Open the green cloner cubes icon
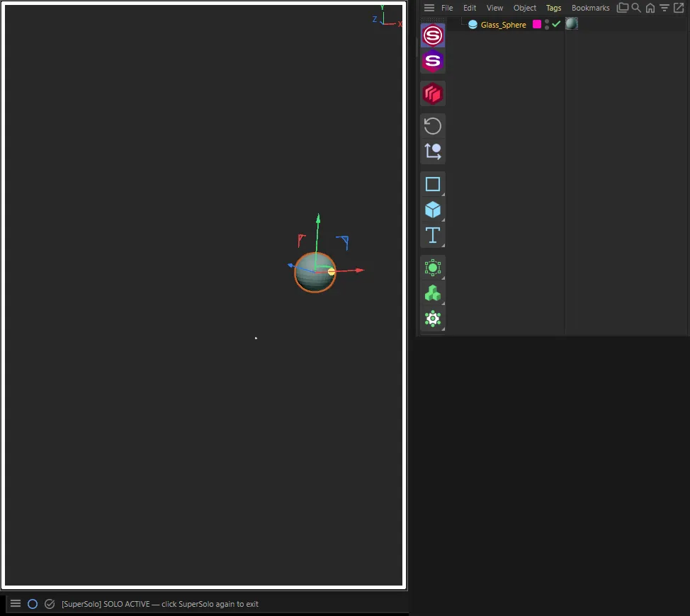The height and width of the screenshot is (616, 690). 433,293
